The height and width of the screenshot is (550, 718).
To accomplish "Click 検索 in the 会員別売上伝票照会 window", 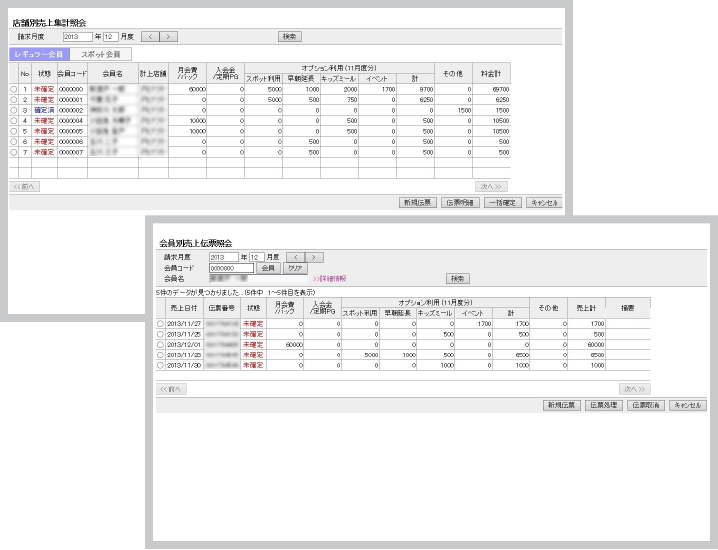I will click(457, 278).
